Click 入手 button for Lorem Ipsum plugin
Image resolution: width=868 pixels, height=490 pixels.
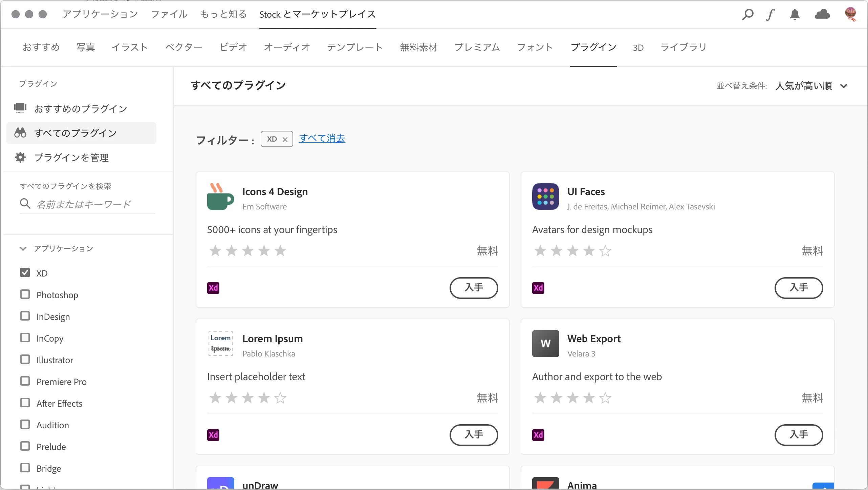[474, 435]
